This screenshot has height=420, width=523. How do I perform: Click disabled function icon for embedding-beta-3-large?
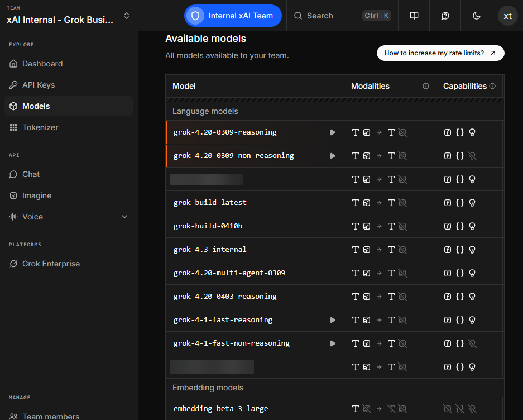448,409
